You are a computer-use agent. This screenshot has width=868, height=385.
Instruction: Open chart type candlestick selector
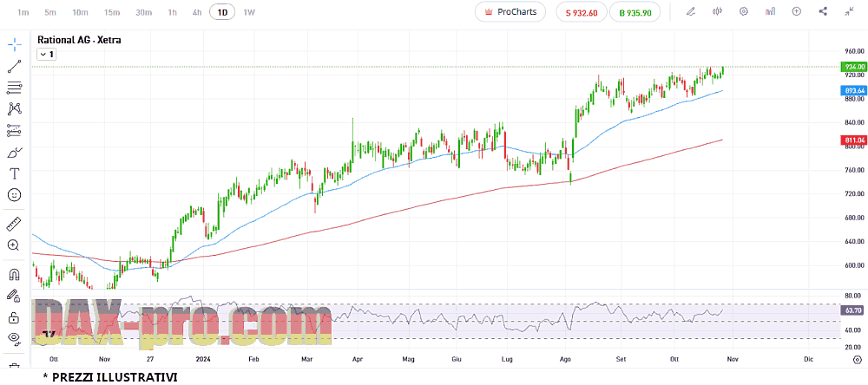pyautogui.click(x=718, y=11)
